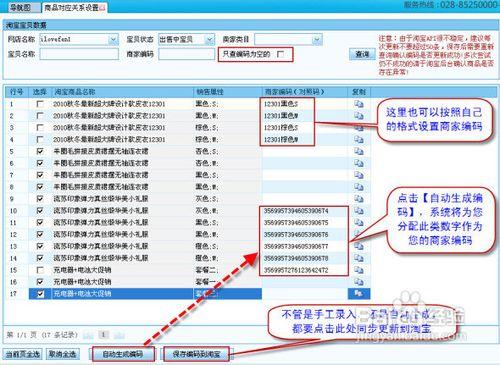Check the select box for row 2
Viewport: 500px width, 365px height.
pyautogui.click(x=40, y=116)
